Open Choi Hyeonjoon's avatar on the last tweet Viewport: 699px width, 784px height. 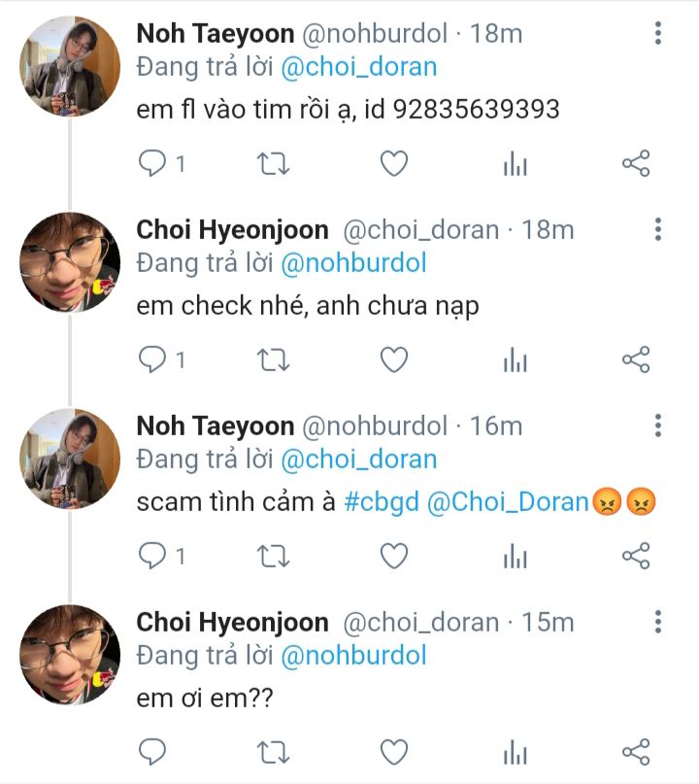[x=70, y=655]
